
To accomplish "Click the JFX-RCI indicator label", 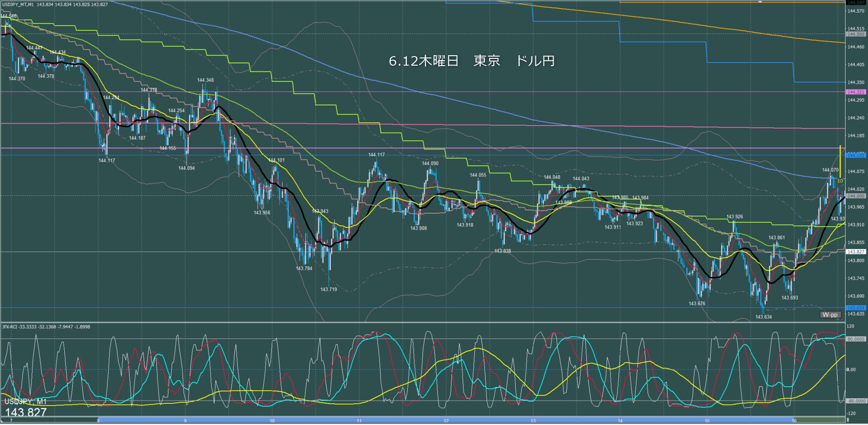I will click(x=46, y=327).
